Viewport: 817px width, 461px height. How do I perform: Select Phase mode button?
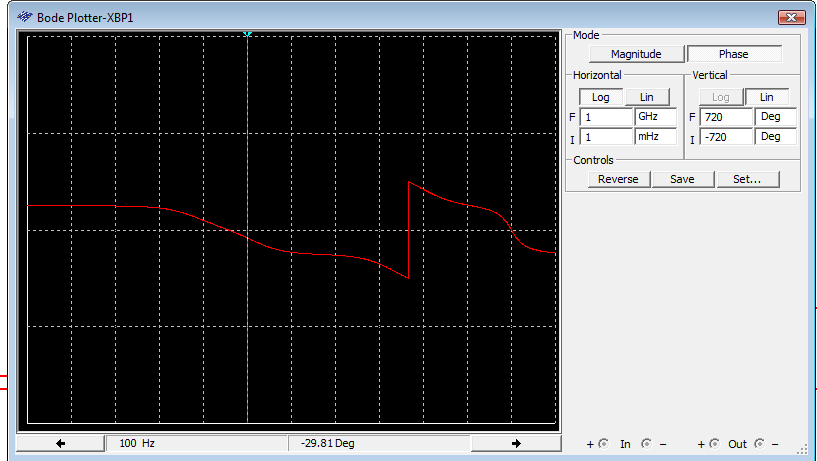734,54
